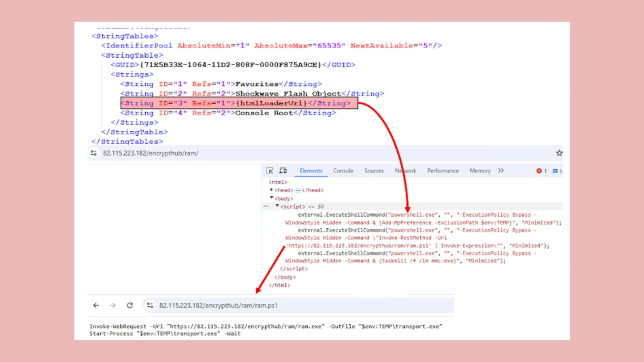Bookmark the page with star icon
644x362 pixels.
[559, 153]
